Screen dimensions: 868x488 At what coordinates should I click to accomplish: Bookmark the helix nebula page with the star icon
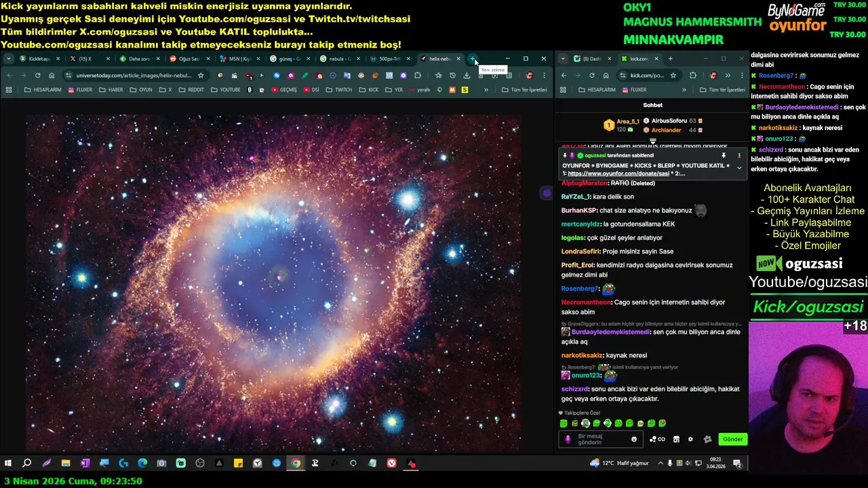click(x=201, y=75)
